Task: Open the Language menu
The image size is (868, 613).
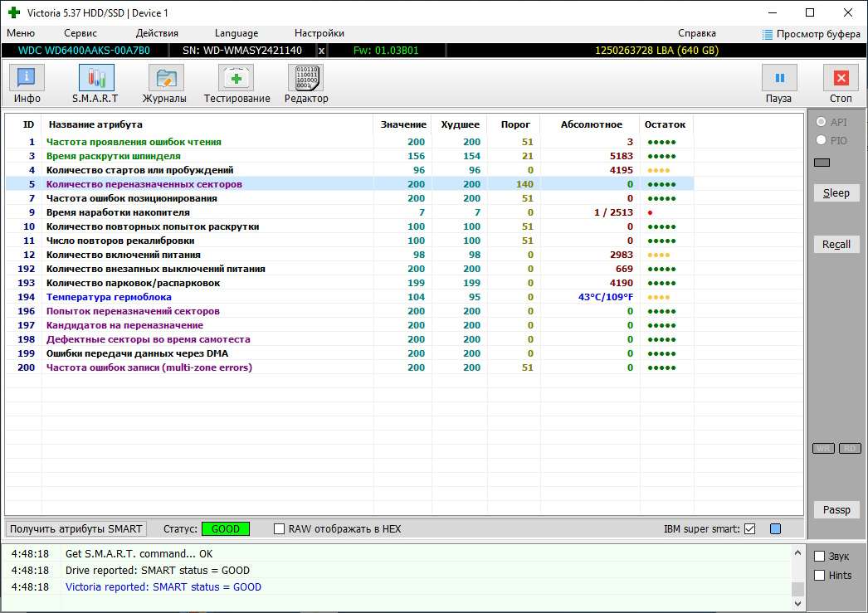Action: 237,33
